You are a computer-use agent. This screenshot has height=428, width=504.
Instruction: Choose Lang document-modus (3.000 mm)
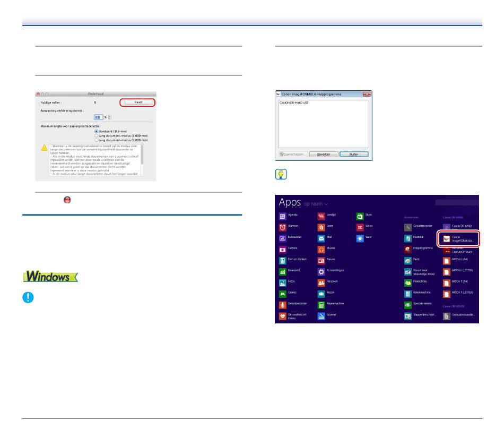[x=121, y=140]
